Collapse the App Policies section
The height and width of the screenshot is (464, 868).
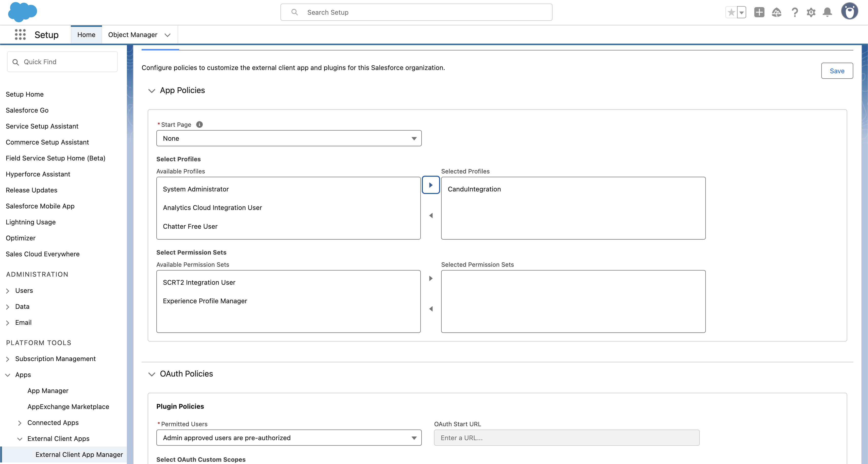(x=152, y=91)
